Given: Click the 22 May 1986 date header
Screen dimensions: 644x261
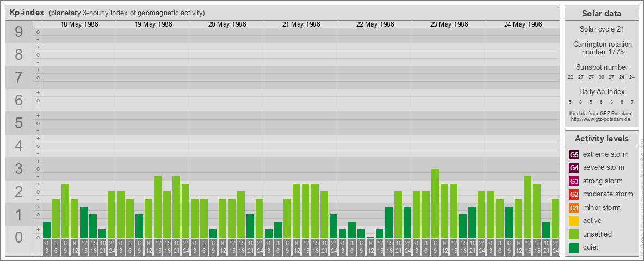Looking at the screenshot, I should pos(375,24).
